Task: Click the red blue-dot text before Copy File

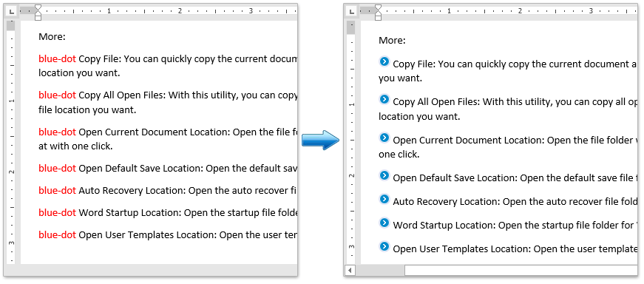Action: 57,58
